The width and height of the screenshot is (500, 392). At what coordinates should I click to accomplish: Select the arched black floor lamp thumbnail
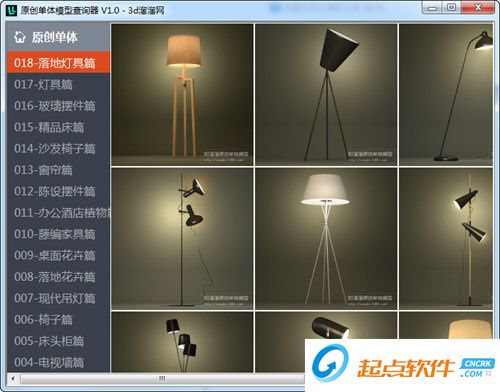pyautogui.click(x=446, y=95)
